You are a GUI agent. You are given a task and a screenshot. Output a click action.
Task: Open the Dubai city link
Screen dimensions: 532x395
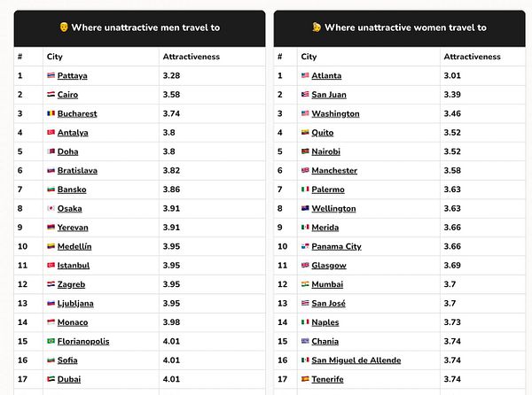(69, 379)
